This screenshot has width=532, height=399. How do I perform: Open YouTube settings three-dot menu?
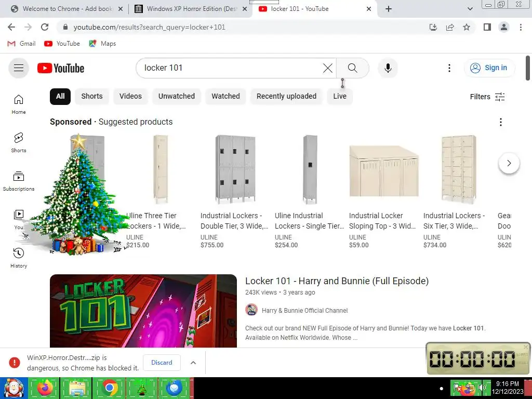tap(449, 68)
